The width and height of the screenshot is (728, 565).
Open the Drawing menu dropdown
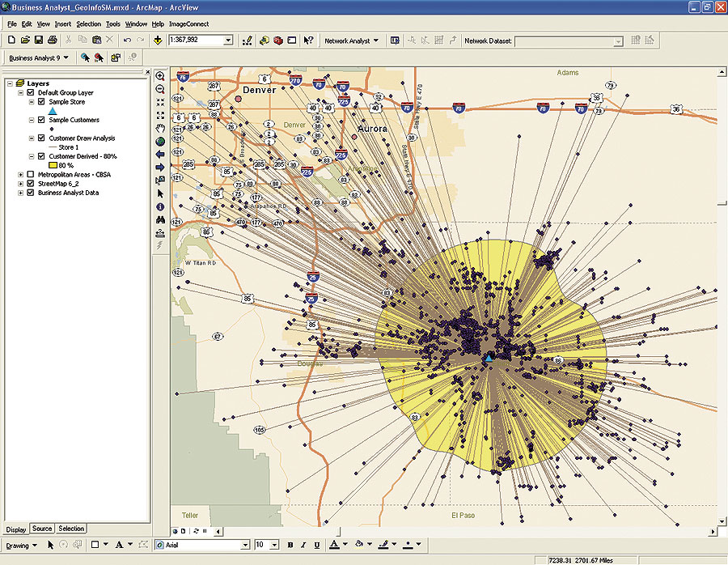(x=21, y=546)
